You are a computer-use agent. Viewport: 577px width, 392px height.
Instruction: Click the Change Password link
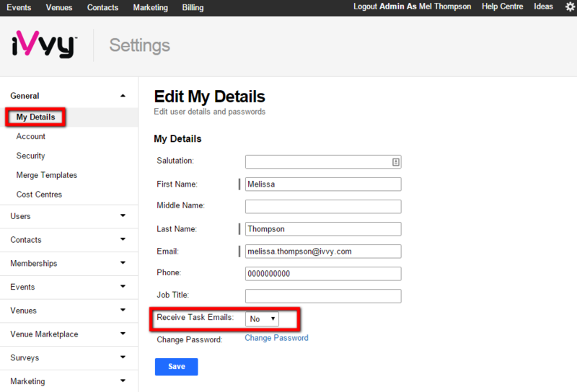coord(276,338)
